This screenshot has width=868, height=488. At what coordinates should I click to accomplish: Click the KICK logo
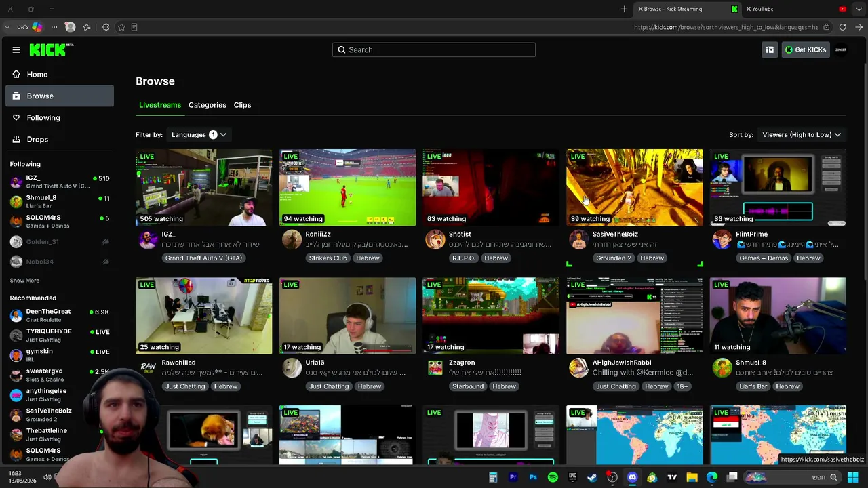51,49
